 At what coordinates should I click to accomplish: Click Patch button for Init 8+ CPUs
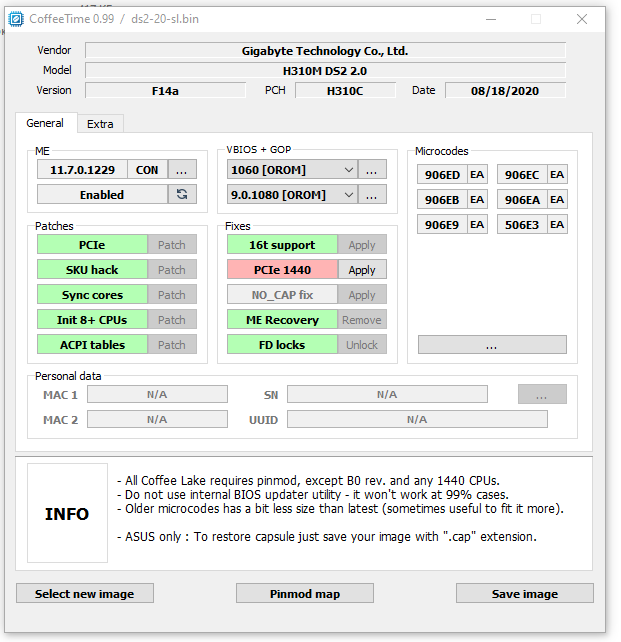point(172,319)
